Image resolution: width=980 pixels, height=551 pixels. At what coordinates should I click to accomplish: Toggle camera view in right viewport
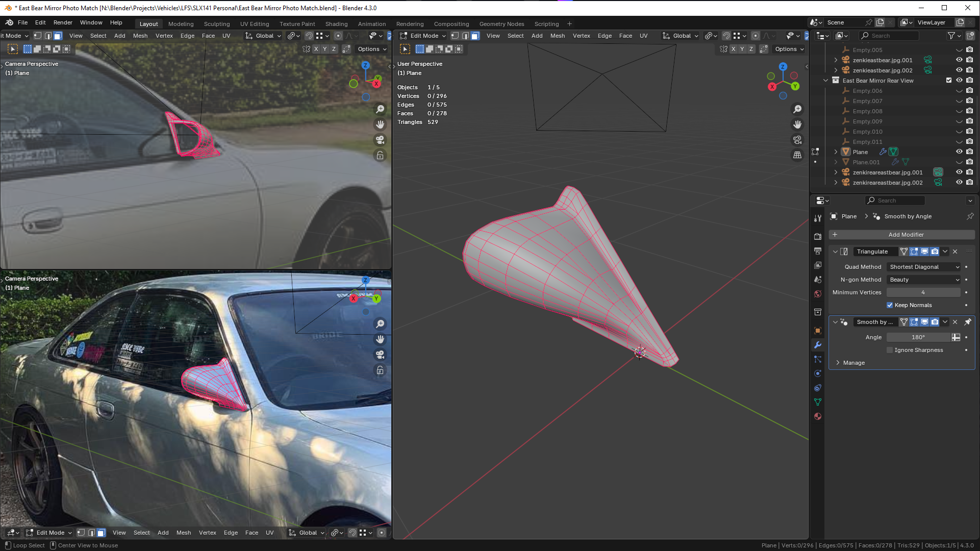click(797, 140)
